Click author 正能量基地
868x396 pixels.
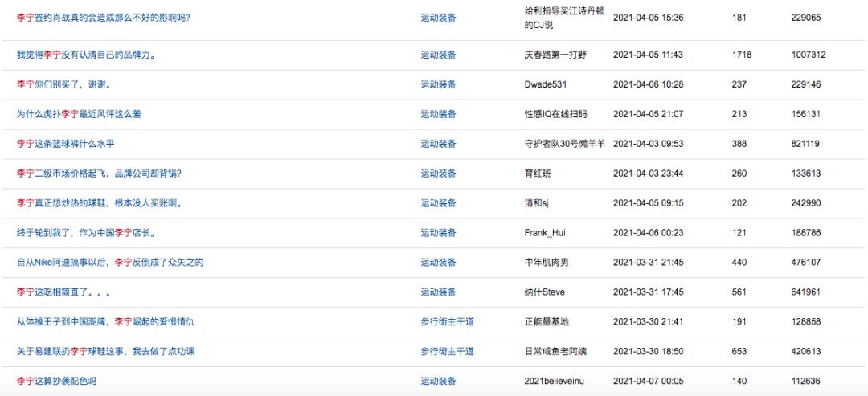click(547, 322)
